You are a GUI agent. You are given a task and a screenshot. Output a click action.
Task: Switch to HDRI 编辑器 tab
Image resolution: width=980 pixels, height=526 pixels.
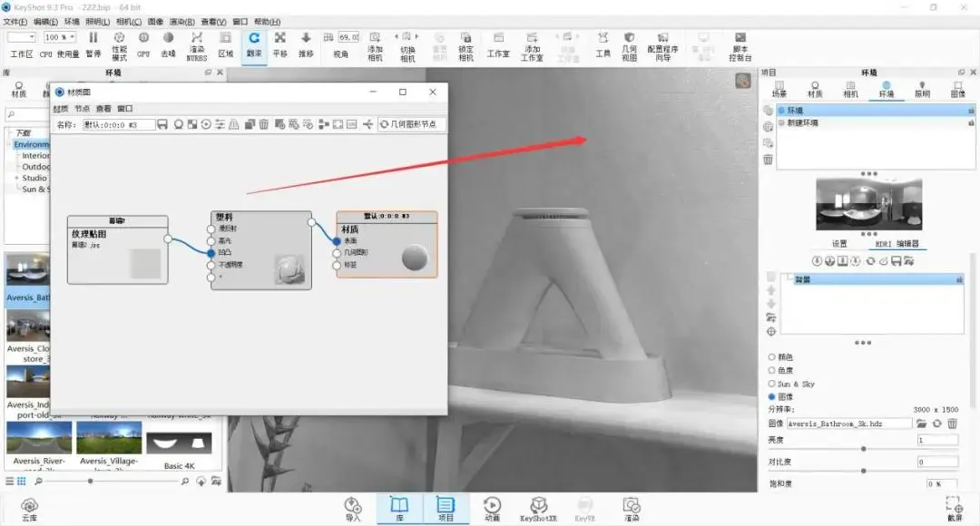[897, 244]
